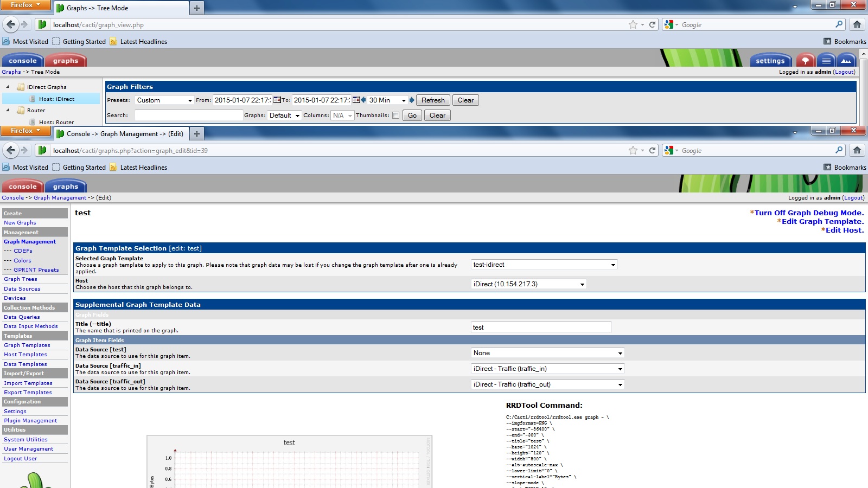868x488 pixels.
Task: Open home page in Graph Management window
Action: [x=857, y=150]
